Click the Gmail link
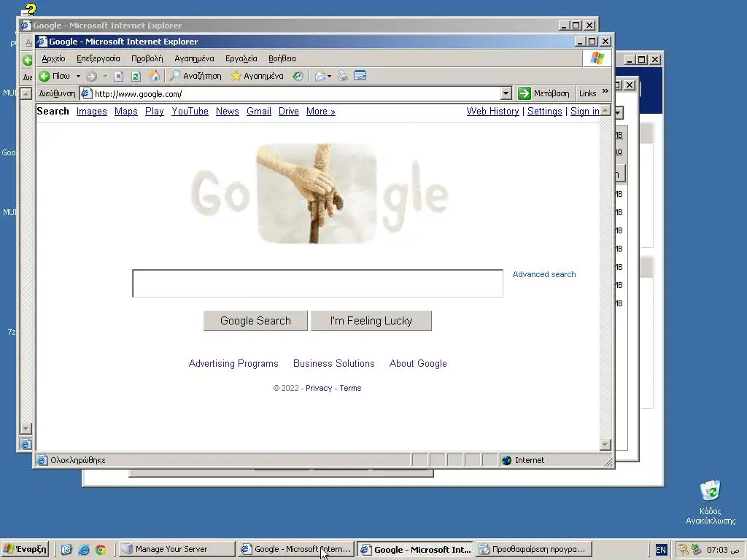The height and width of the screenshot is (560, 747). point(259,111)
